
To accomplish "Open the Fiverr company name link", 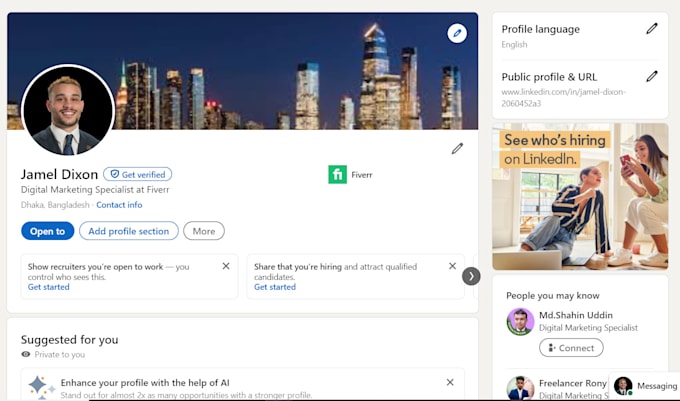I will coord(362,175).
